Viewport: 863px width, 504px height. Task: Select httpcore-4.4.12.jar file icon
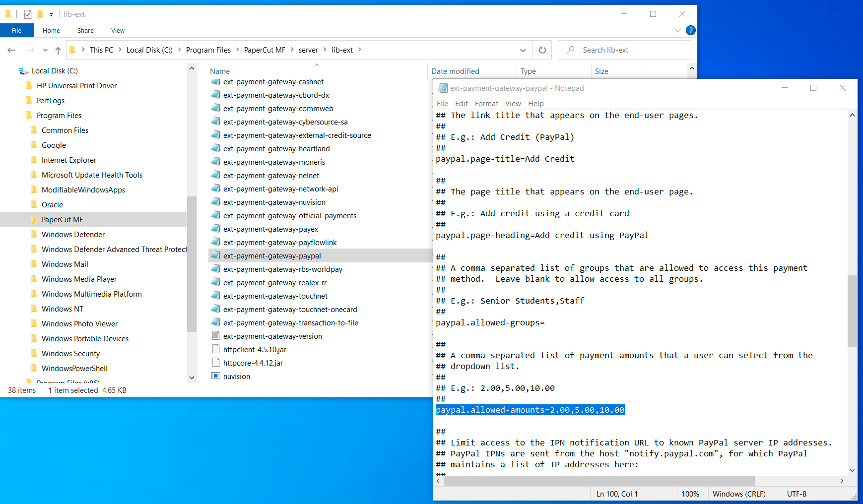point(215,363)
